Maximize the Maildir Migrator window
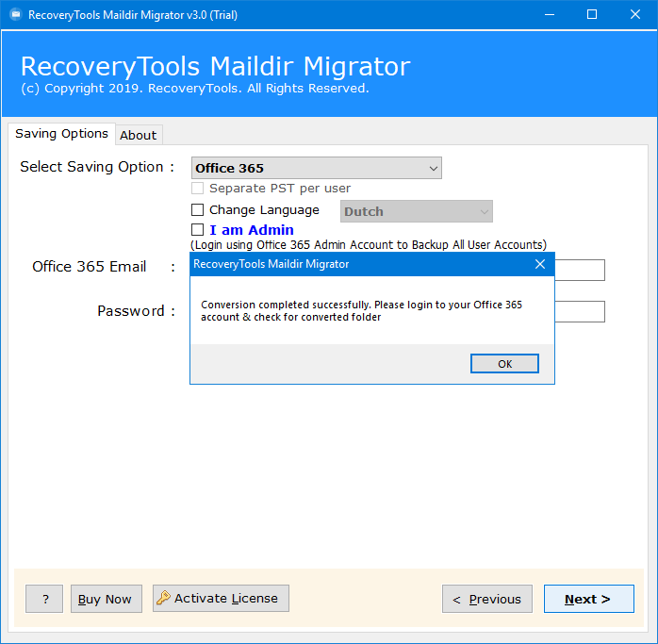The width and height of the screenshot is (658, 644). click(592, 15)
